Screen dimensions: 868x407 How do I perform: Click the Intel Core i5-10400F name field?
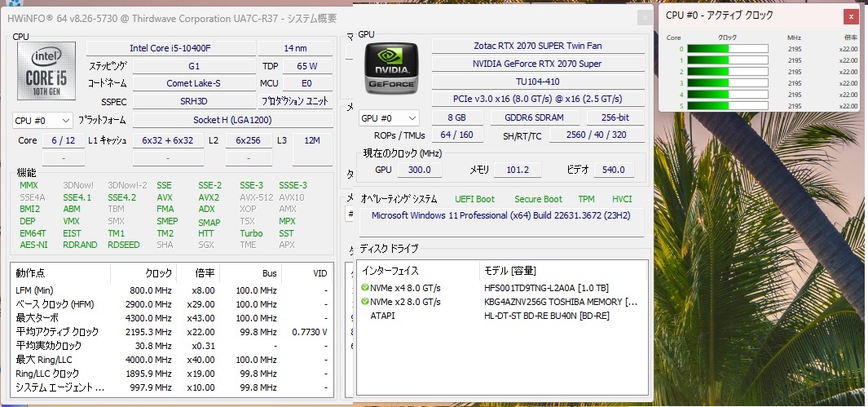(x=170, y=48)
